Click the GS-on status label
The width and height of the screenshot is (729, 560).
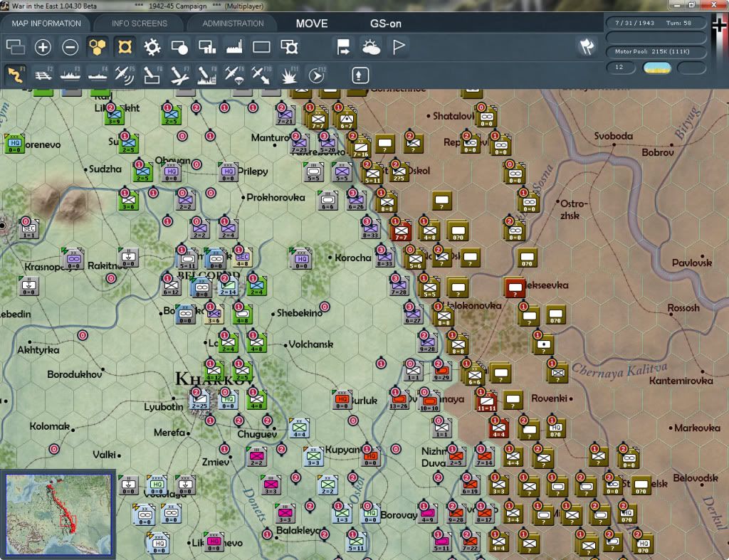coord(385,23)
